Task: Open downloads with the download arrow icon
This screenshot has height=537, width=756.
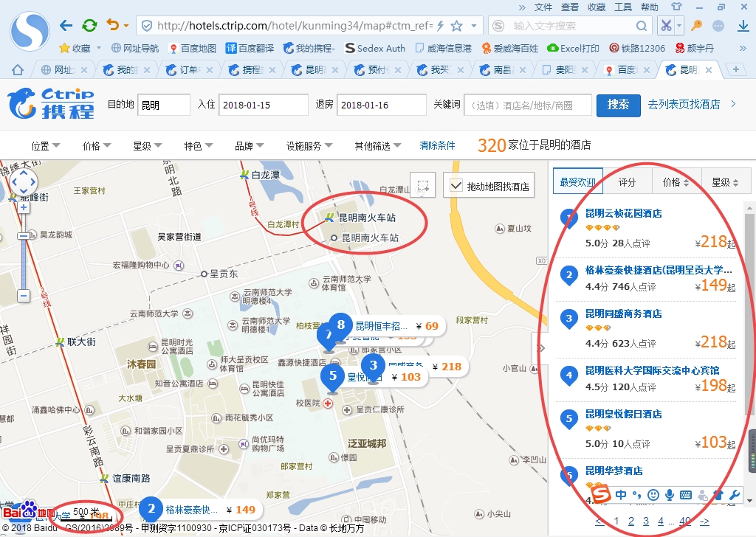Action: pyautogui.click(x=743, y=26)
